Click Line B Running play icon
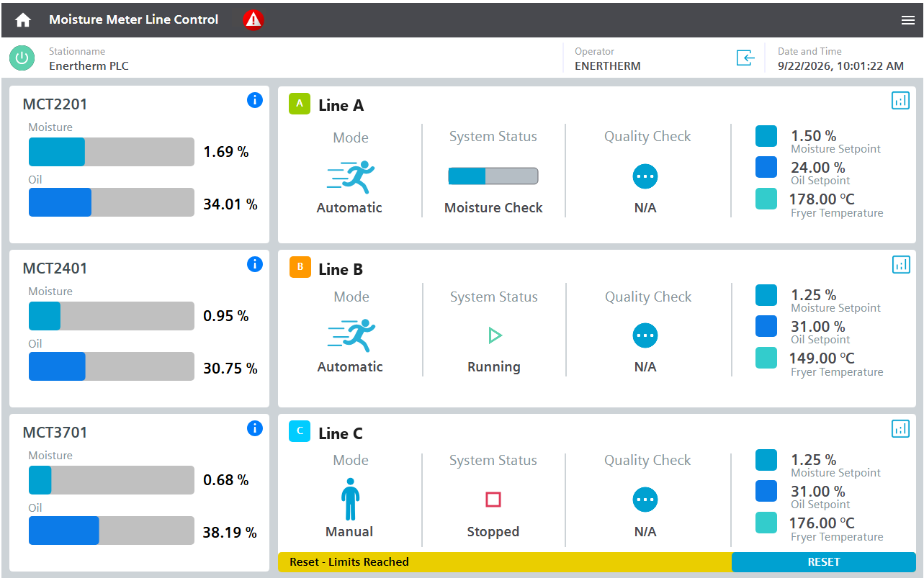 (495, 335)
